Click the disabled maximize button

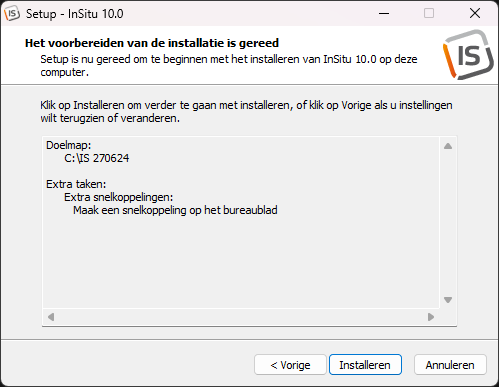click(429, 14)
